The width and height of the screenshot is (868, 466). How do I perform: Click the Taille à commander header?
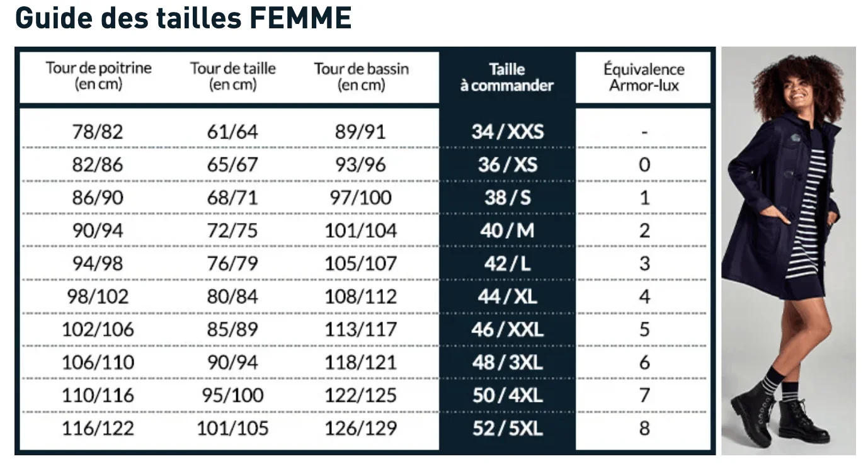tap(507, 77)
